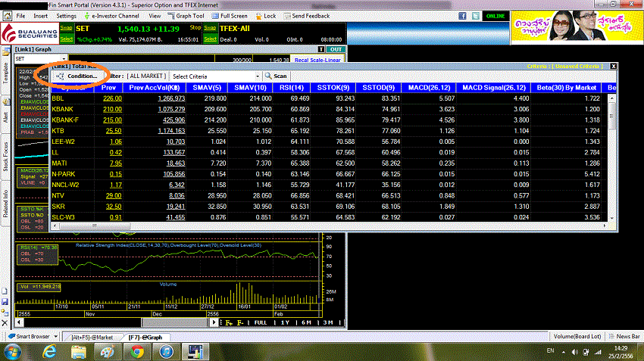This screenshot has width=644, height=361.
Task: Open the Facebook icon in the toolbar
Action: click(462, 16)
